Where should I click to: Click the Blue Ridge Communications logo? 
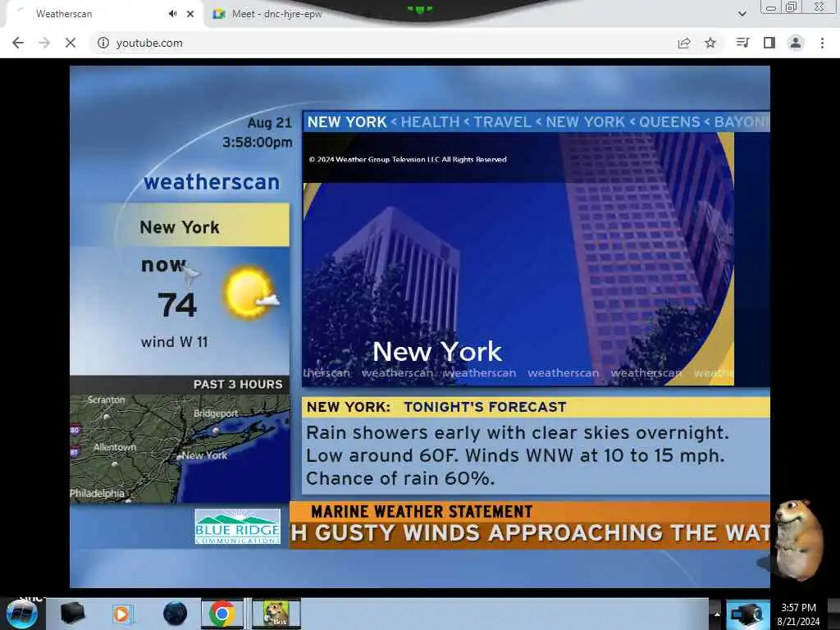[237, 527]
